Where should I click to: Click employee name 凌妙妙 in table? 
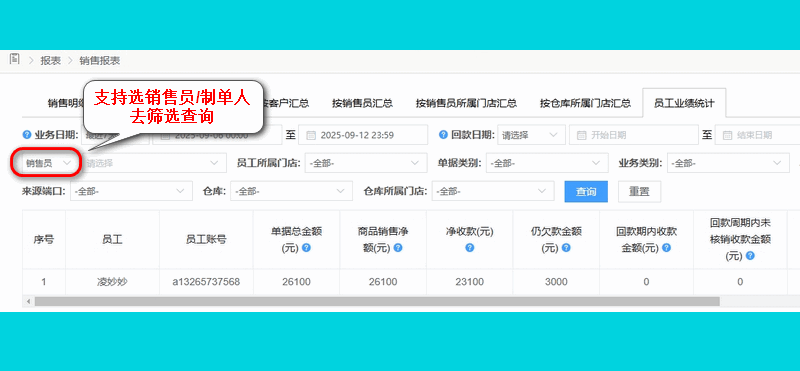(x=112, y=282)
